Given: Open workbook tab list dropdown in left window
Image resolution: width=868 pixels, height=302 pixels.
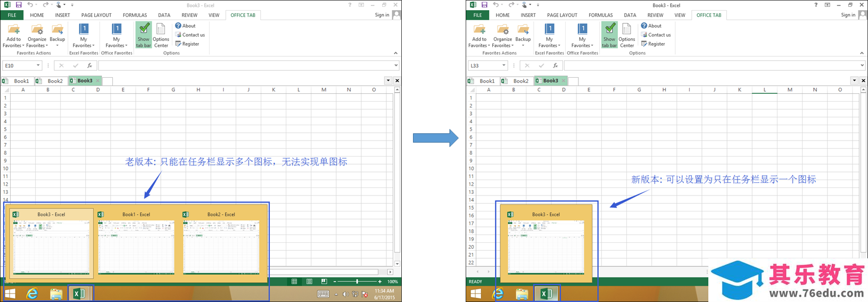Looking at the screenshot, I should pos(388,80).
